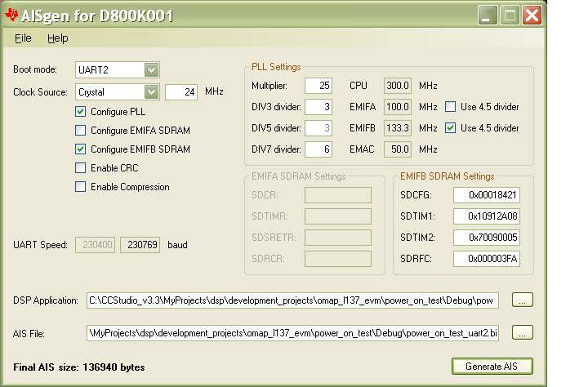This screenshot has height=387, width=588.
Task: Click the UART Speed label
Action: pos(40,245)
